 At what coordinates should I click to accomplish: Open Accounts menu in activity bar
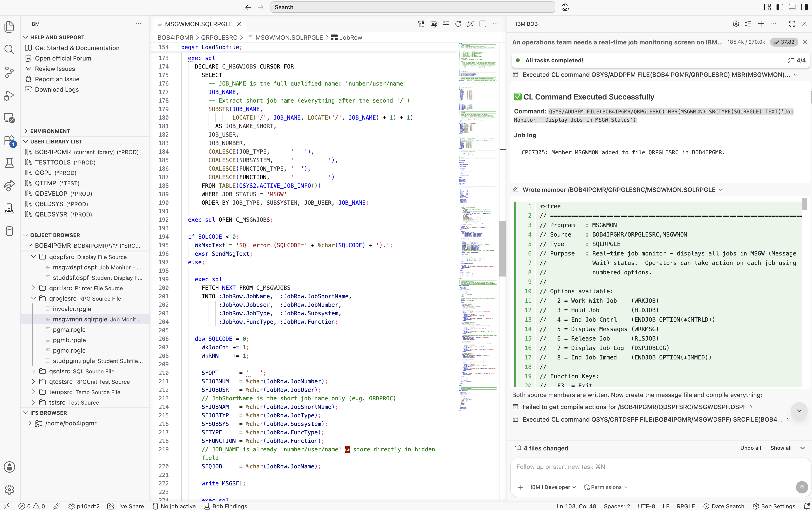[9, 467]
